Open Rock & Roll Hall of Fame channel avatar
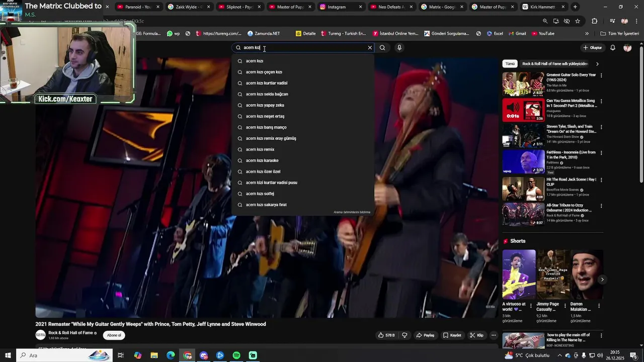The width and height of the screenshot is (644, 362). (40, 335)
